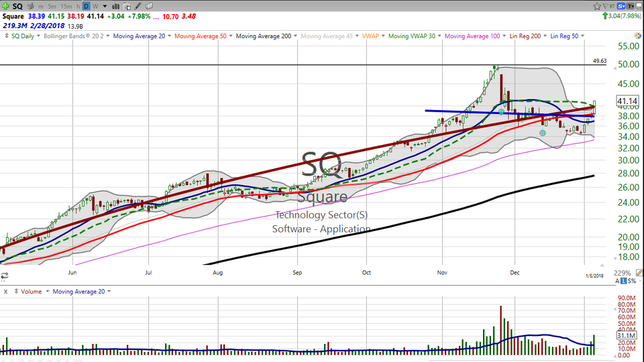The height and width of the screenshot is (362, 644).
Task: Click the magenta dots in the quote header
Action: point(156,17)
